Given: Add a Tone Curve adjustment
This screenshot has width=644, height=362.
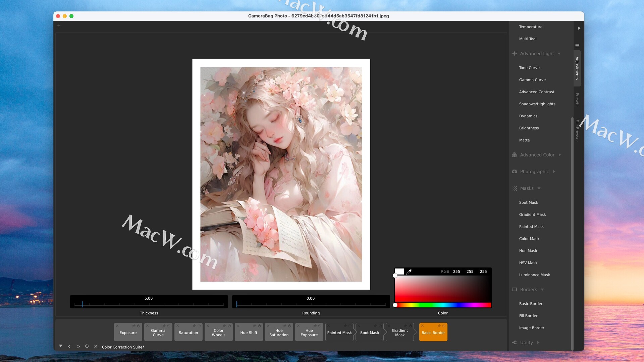Looking at the screenshot, I should [x=529, y=68].
